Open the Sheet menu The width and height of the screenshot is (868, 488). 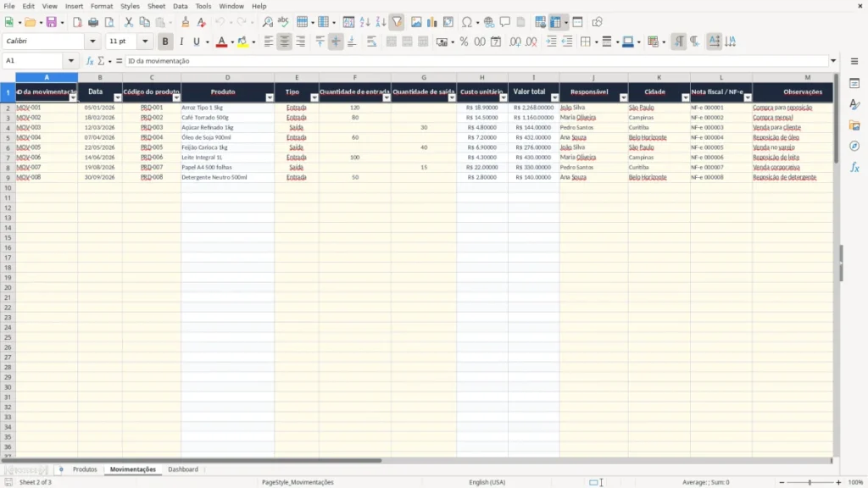[156, 6]
